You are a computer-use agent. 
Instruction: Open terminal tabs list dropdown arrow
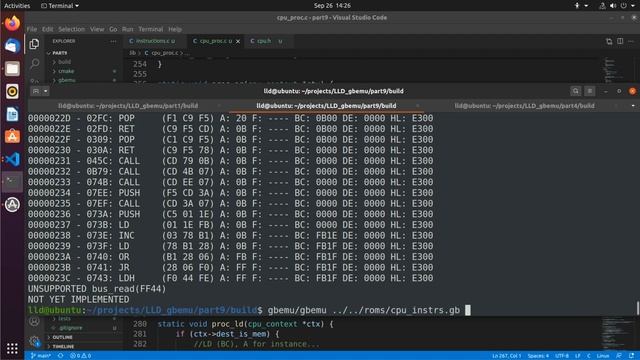[x=633, y=106]
